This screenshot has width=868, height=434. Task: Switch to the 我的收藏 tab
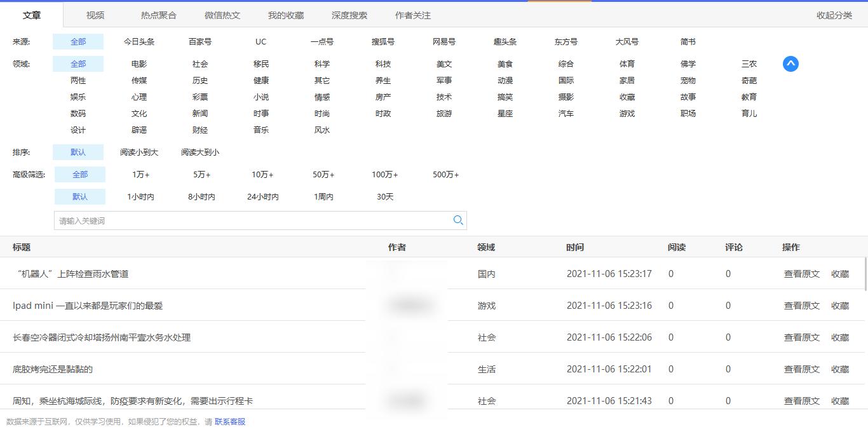click(285, 15)
